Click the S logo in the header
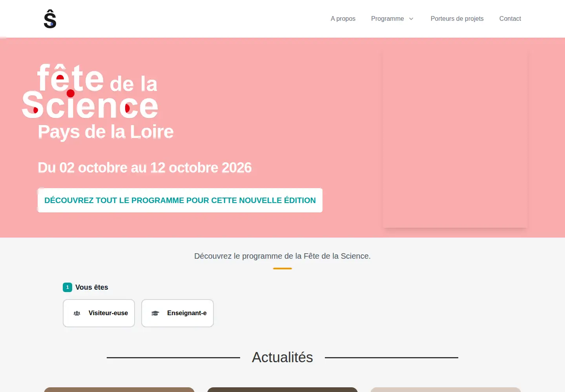Viewport: 565px width, 392px height. tap(50, 19)
